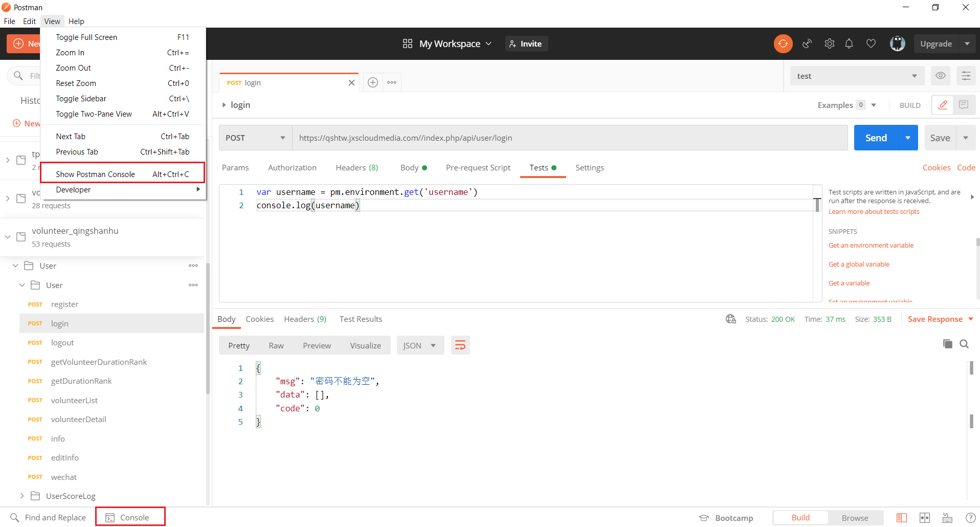Open keyboard shortcuts icon in status bar
The image size is (980, 527).
tap(947, 518)
